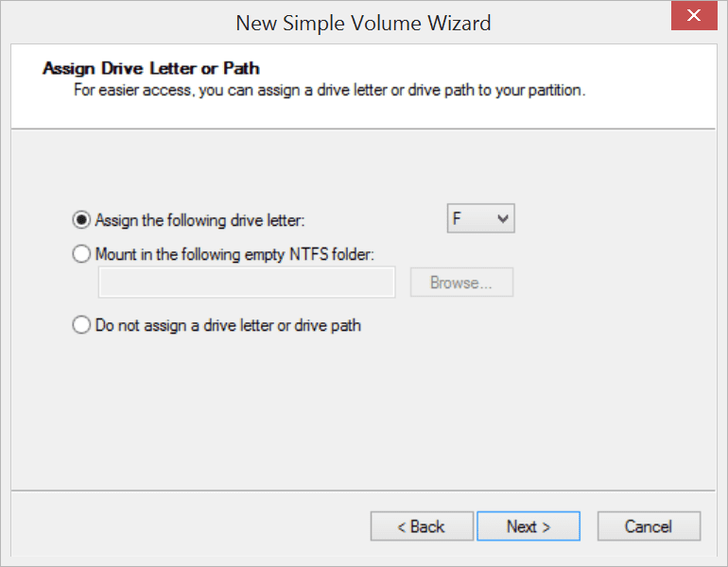Select the 'Assign the following drive letter' radio button
The image size is (728, 567).
click(x=81, y=220)
